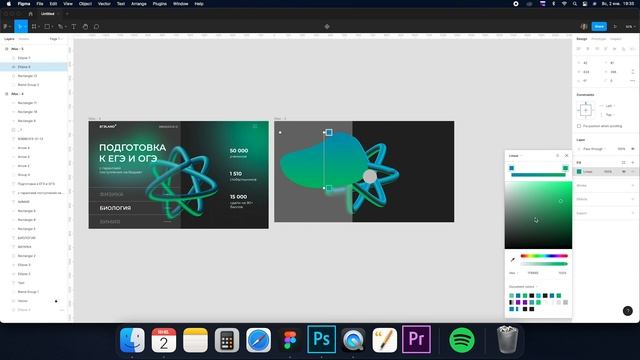This screenshot has width=640, height=360.
Task: Open the Figma main menu icon
Action: [x=6, y=27]
